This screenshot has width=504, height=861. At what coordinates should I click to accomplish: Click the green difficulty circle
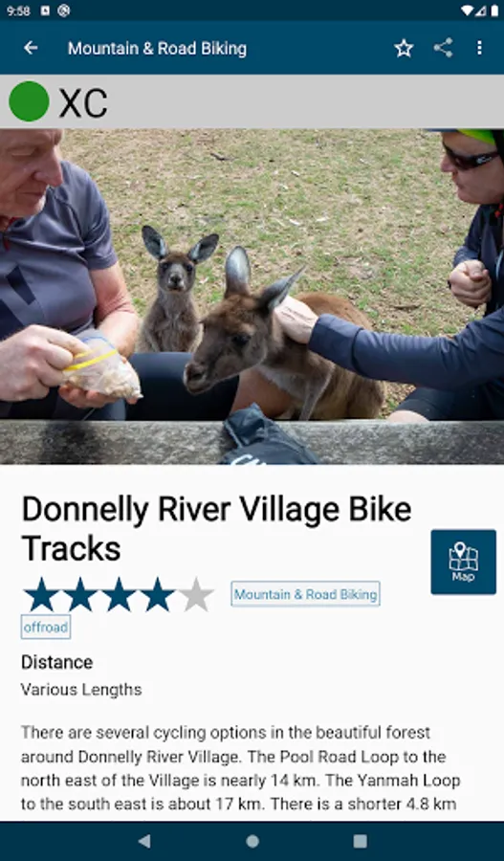29,101
